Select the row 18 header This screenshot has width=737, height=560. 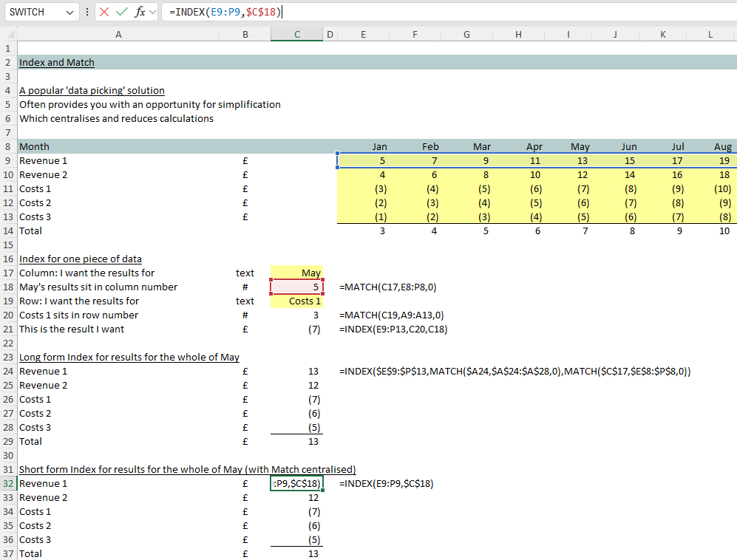pos(7,287)
